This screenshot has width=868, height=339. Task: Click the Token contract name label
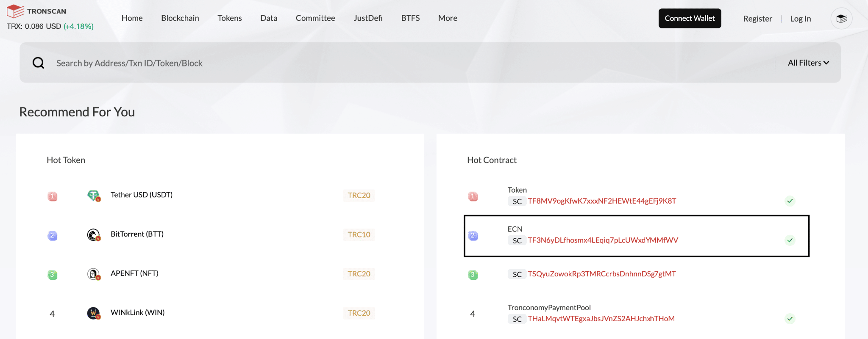517,190
